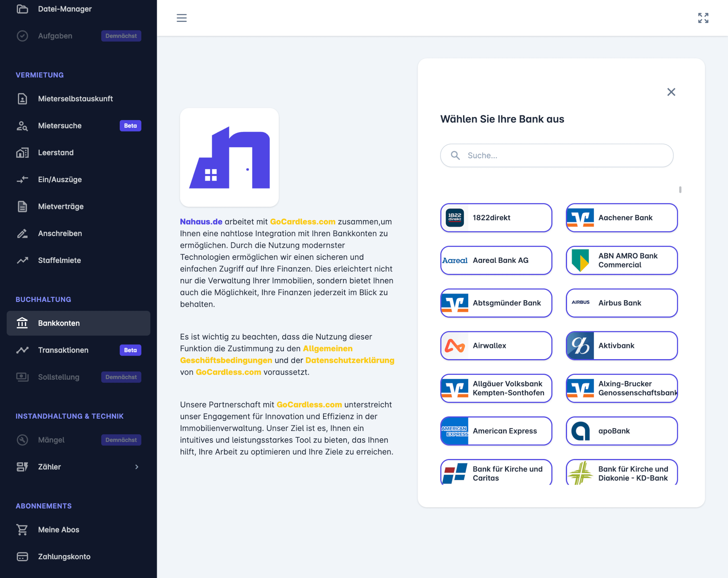Select Bank für Kirche und Diakonie KD-Bank

tap(622, 472)
